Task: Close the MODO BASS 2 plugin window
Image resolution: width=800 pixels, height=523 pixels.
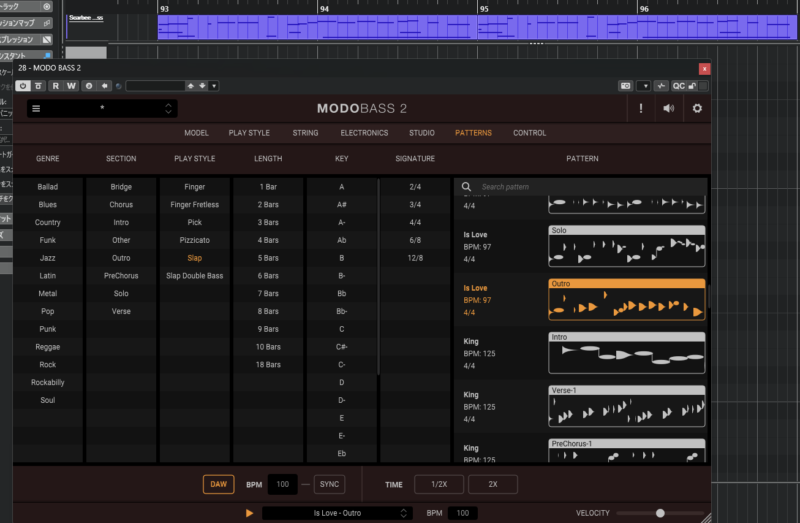Action: 704,68
